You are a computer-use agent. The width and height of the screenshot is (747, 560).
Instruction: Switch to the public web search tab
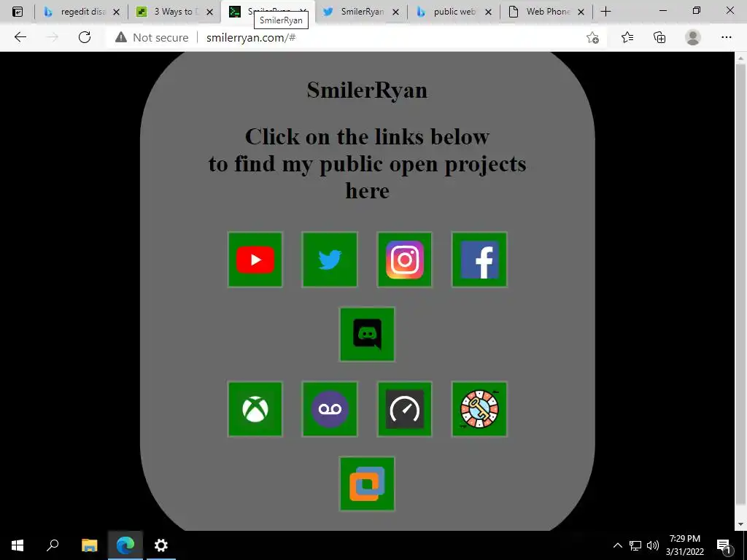[454, 12]
